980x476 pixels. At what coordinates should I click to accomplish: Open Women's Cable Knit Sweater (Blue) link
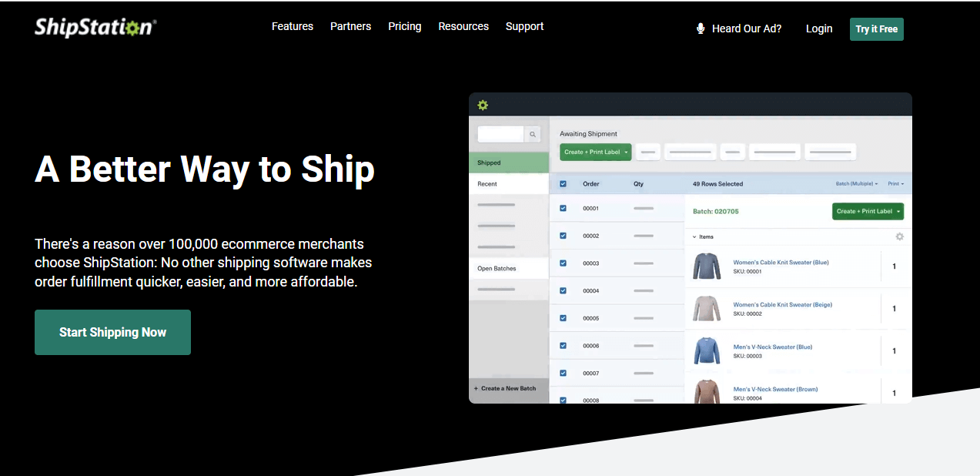click(x=781, y=262)
